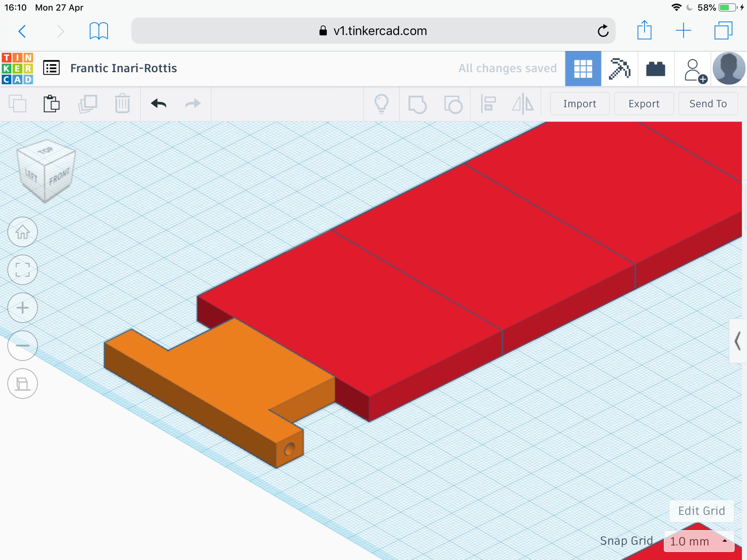Go back with Safari back arrow
Image resolution: width=747 pixels, height=560 pixels.
coord(22,31)
